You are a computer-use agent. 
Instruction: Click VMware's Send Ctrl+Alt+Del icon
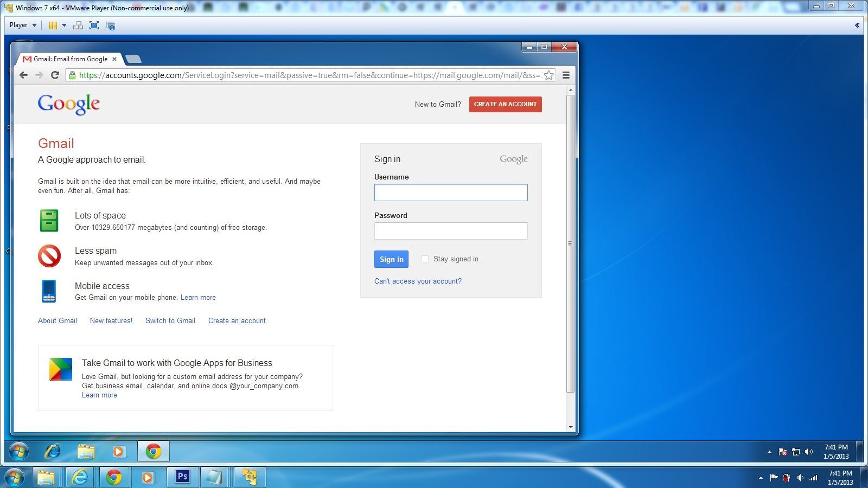coord(78,25)
